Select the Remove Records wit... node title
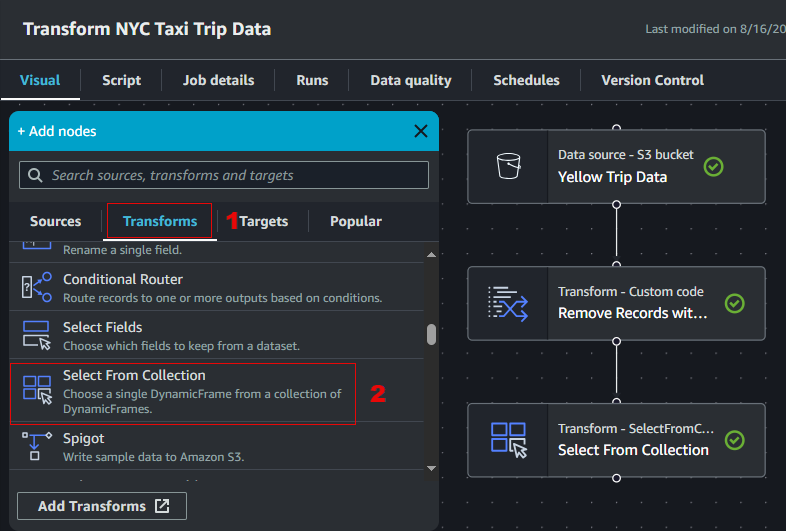786x531 pixels. point(633,313)
